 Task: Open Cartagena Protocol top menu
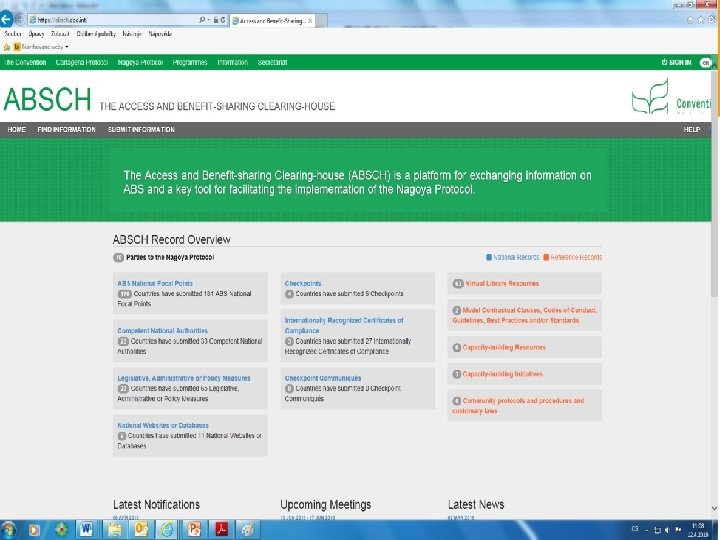tap(82, 62)
